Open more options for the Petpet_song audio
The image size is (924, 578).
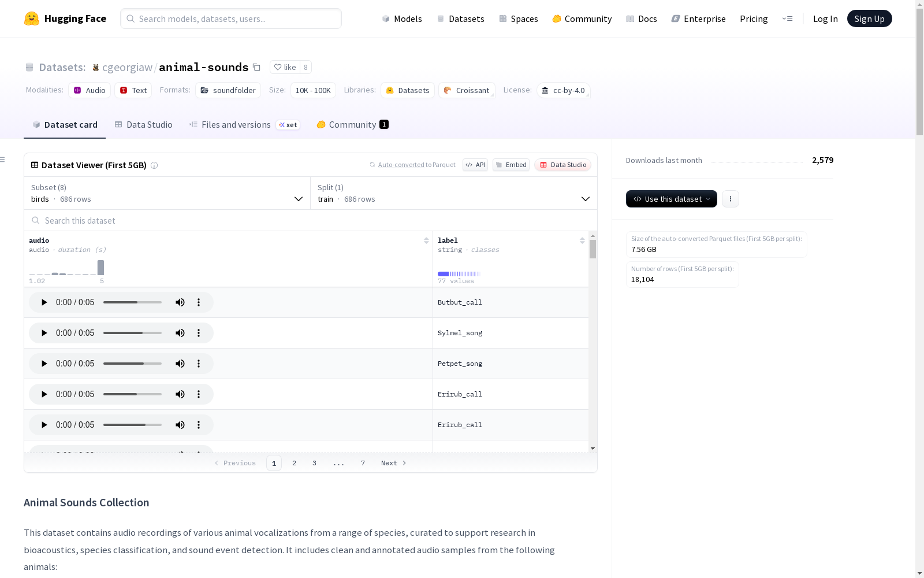pos(199,364)
